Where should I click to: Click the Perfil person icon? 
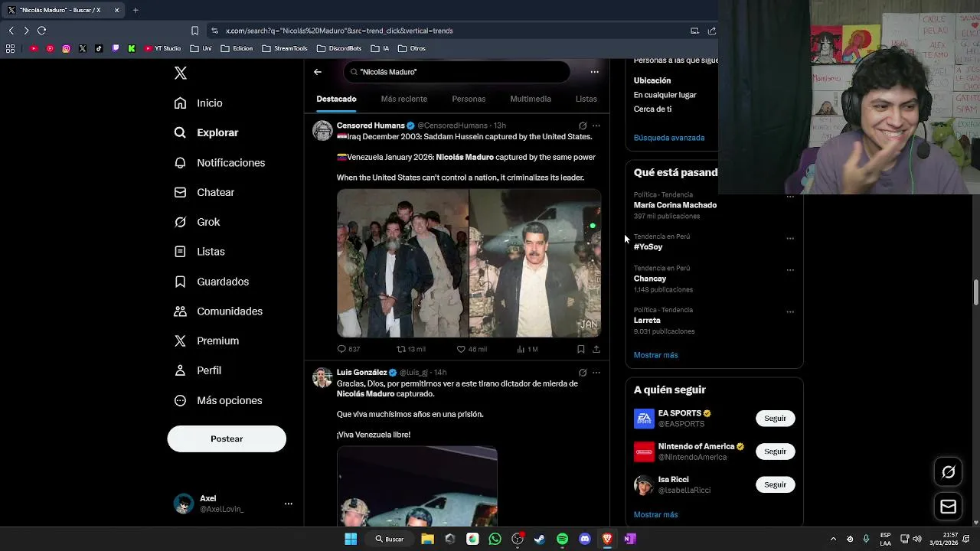(x=180, y=370)
